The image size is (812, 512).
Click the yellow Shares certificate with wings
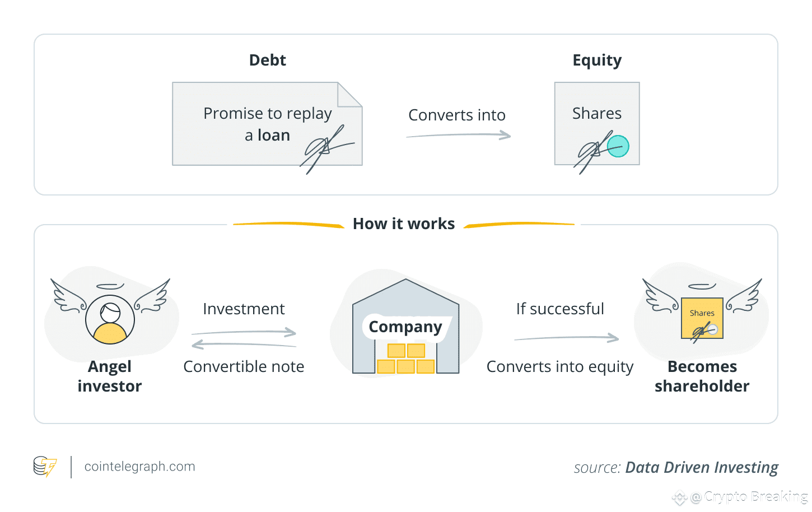[x=702, y=318]
